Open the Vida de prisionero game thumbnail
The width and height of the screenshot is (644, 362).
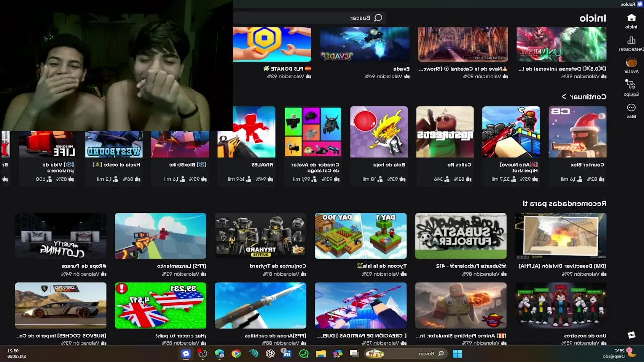pos(47,144)
